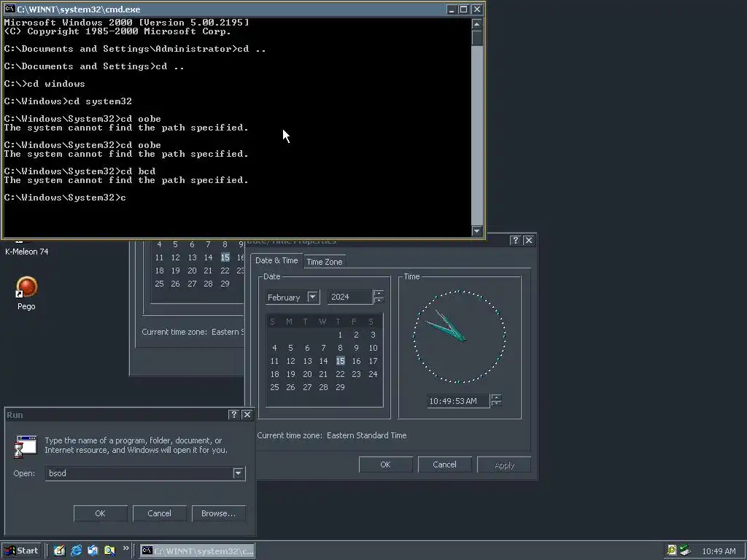This screenshot has height=560, width=747.
Task: Click the Date/Time Properties help question button
Action: [515, 241]
